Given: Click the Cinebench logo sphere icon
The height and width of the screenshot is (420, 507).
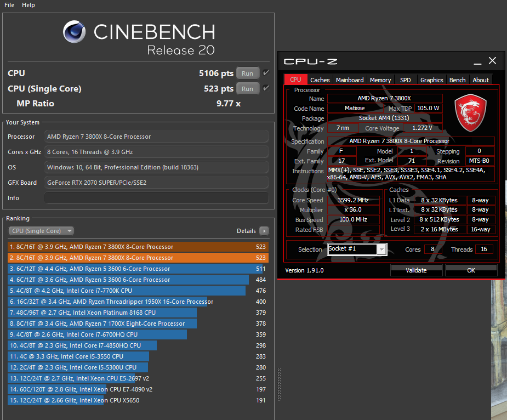Looking at the screenshot, I should coord(74,32).
